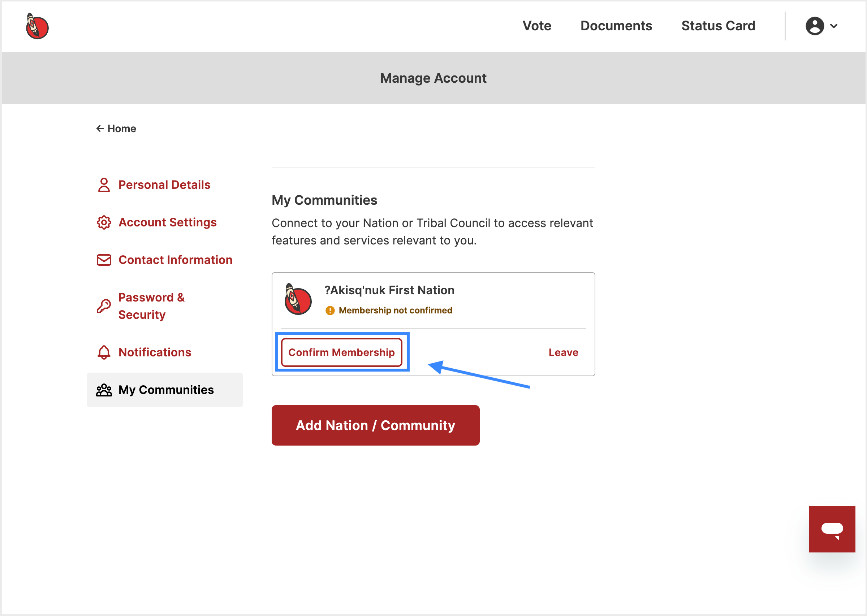Viewport: 867px width, 616px height.
Task: Click the My Communities heading
Action: tap(324, 200)
